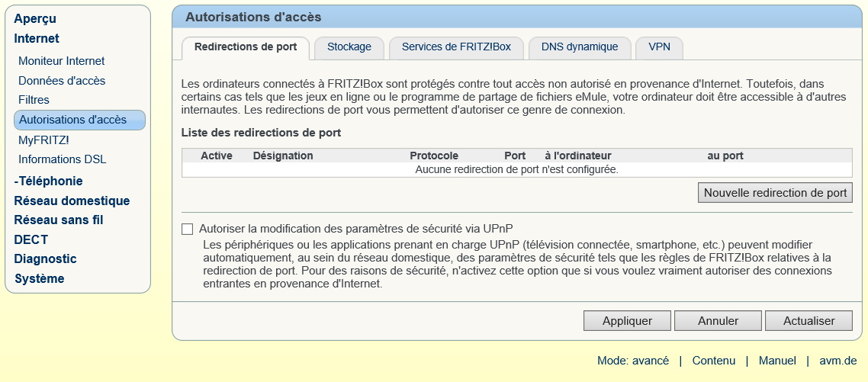868x382 pixels.
Task: Expand the Téléphonie menu section
Action: [x=49, y=181]
